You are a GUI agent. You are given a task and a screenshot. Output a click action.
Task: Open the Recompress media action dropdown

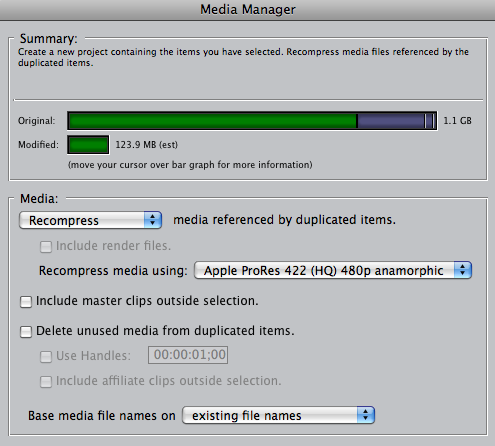(x=90, y=220)
